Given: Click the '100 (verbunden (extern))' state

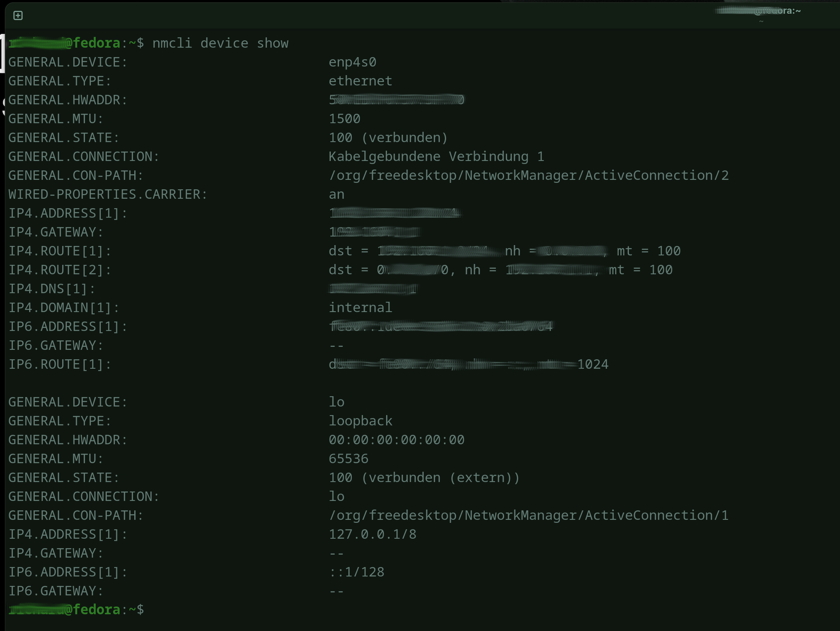Looking at the screenshot, I should [x=424, y=478].
